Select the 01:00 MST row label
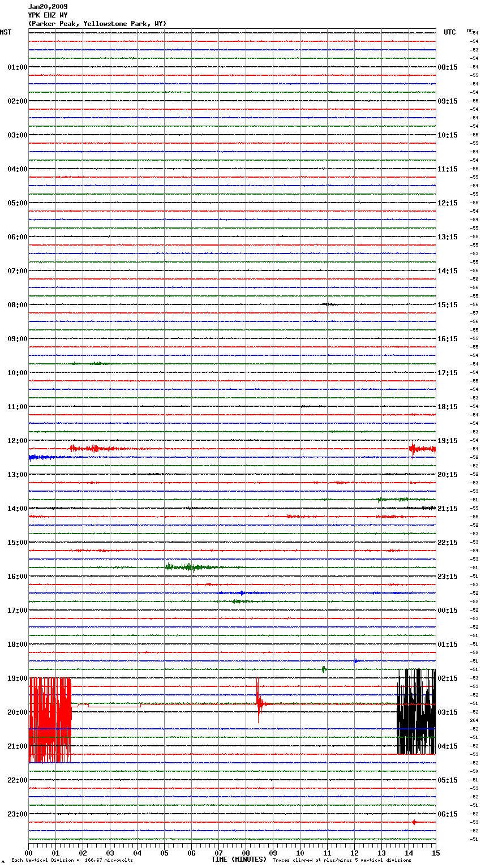481x868 pixels. click(18, 67)
